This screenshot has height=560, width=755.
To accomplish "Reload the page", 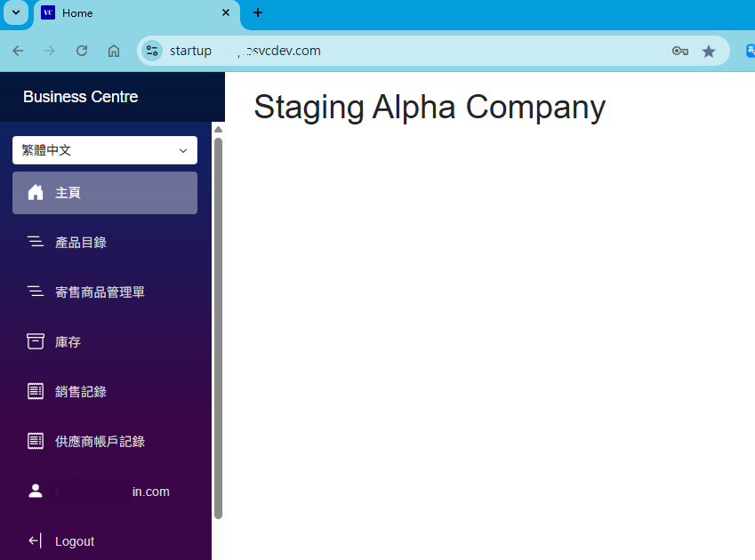I will click(81, 51).
